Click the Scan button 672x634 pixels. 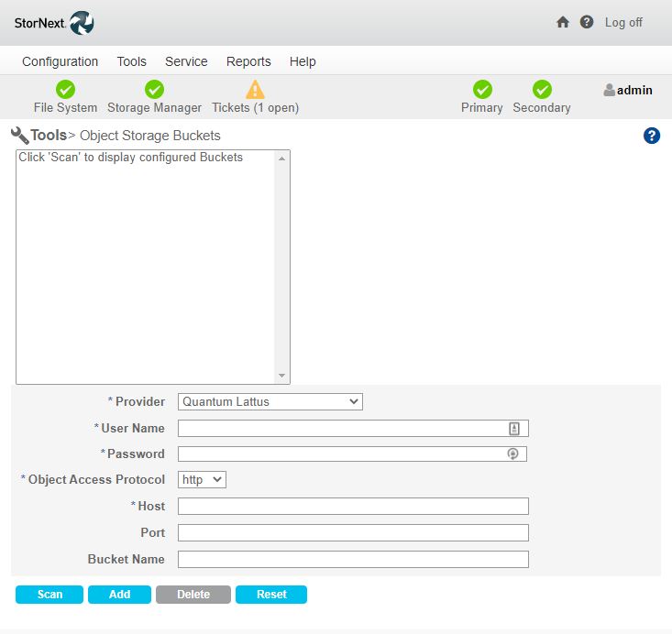tap(50, 595)
